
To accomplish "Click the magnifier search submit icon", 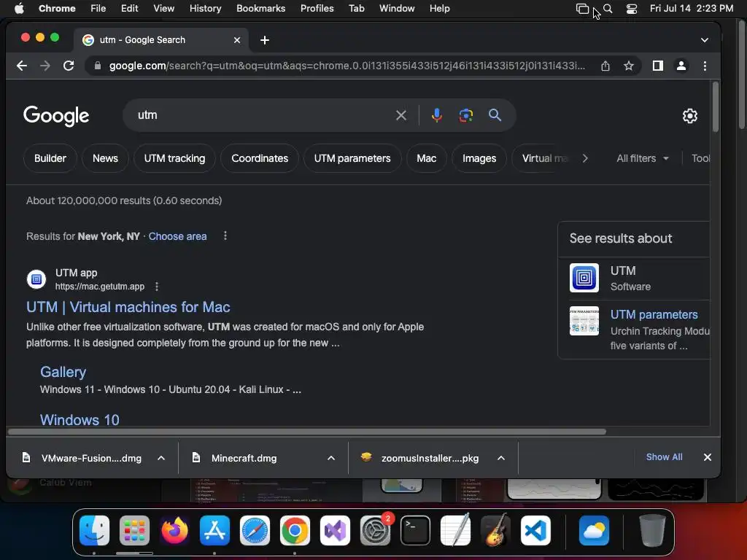I will pos(495,114).
